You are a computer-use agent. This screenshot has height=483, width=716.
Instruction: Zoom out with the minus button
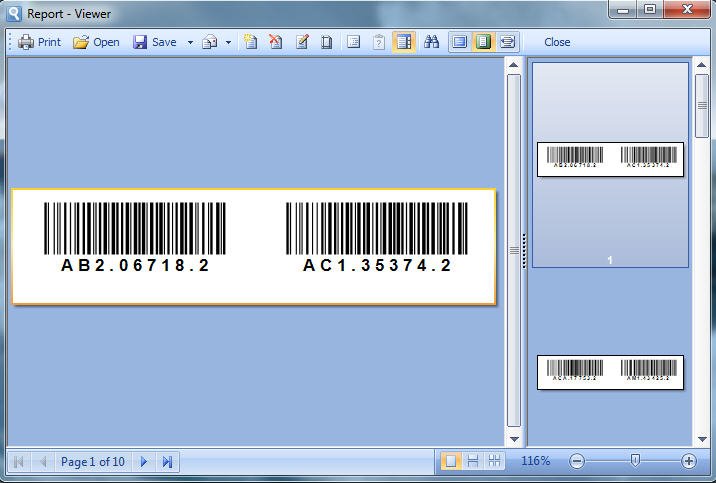[x=577, y=461]
